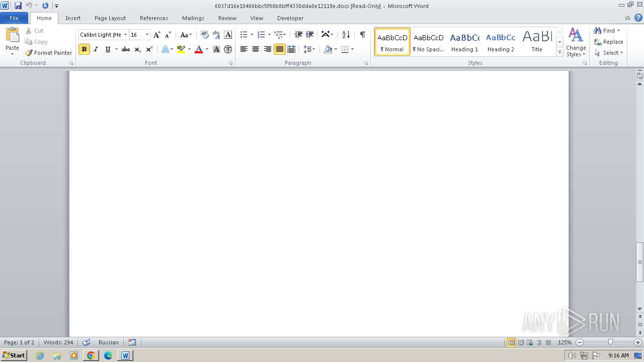Screen dimensions: 644x362
Task: Toggle Center alignment
Action: pyautogui.click(x=256, y=49)
